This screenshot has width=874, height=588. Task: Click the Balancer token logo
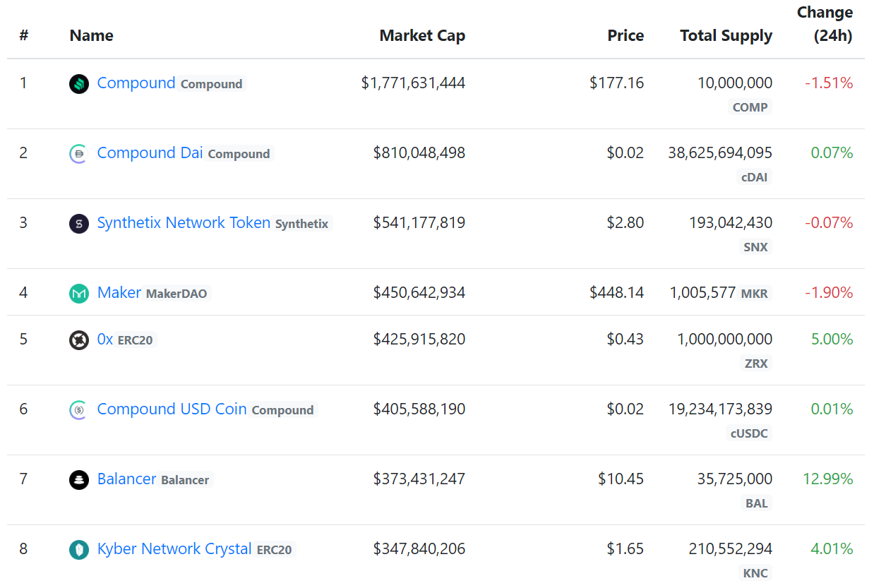point(78,479)
